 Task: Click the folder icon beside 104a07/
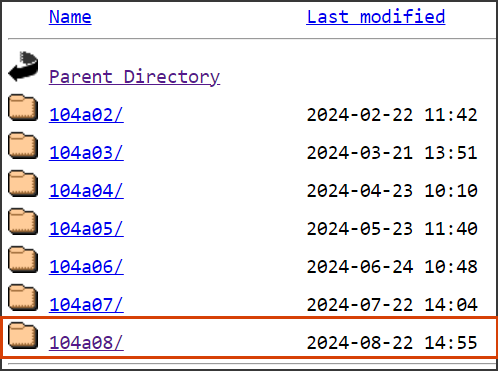pyautogui.click(x=23, y=297)
